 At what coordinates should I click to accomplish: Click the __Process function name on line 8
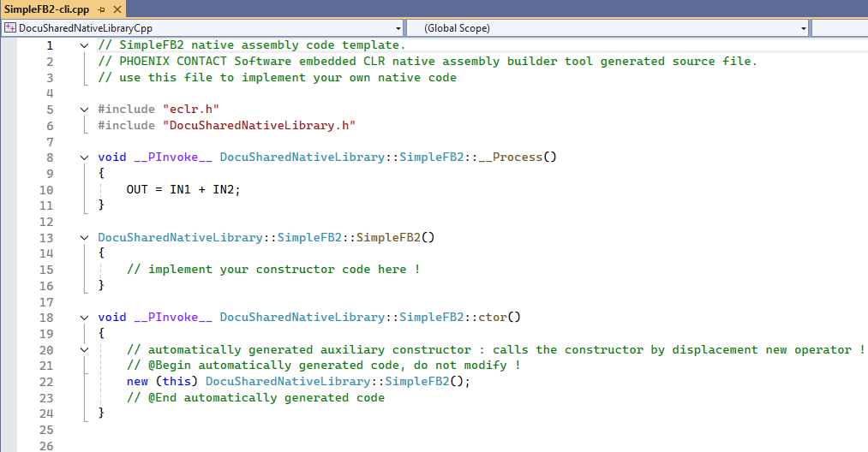(518, 158)
